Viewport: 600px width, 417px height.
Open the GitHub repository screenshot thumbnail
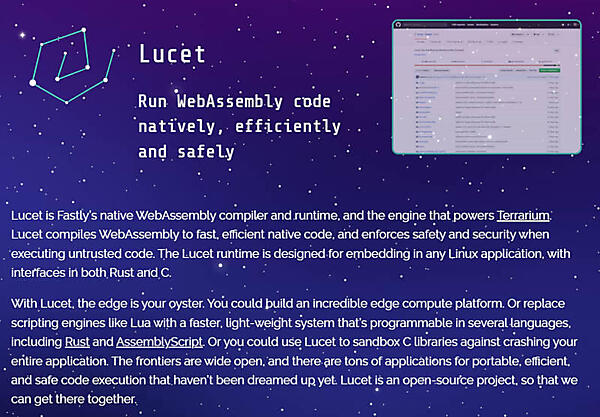pyautogui.click(x=487, y=87)
